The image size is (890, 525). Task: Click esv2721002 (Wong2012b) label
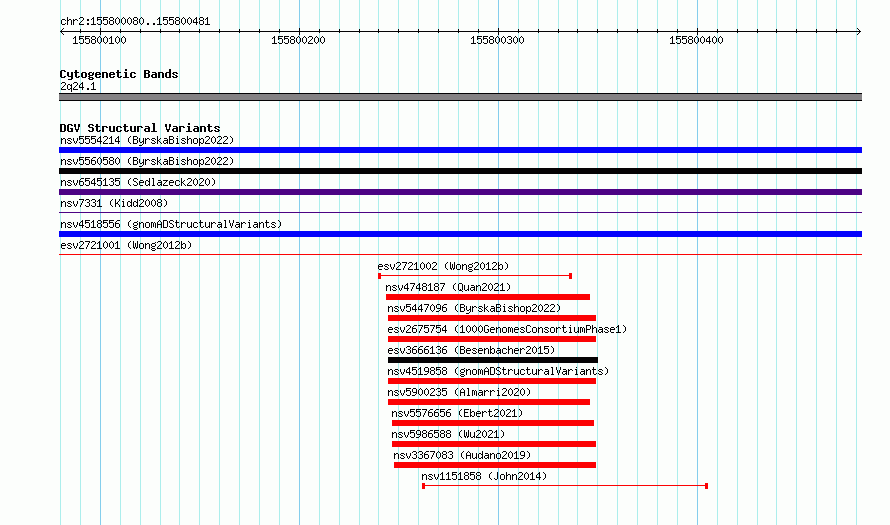click(443, 266)
